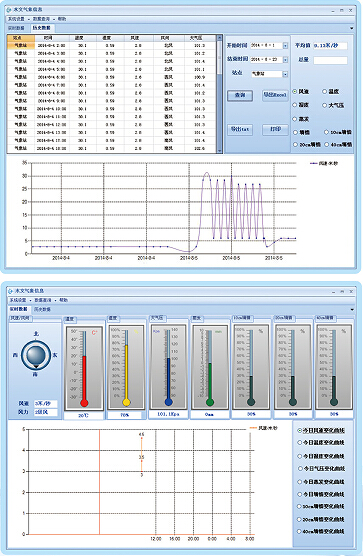The height and width of the screenshot is (556, 363).
Task: Click the green evaporation gauge
Action: (210, 367)
